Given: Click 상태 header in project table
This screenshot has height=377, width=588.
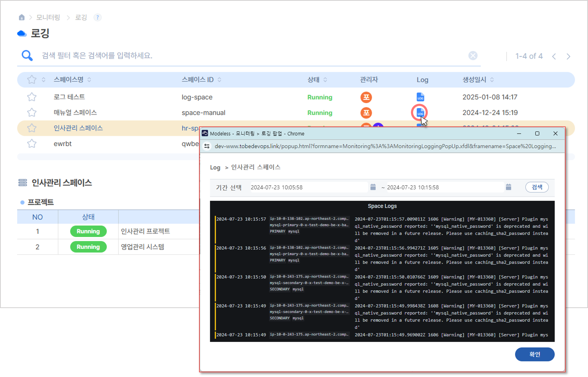Looking at the screenshot, I should click(88, 217).
